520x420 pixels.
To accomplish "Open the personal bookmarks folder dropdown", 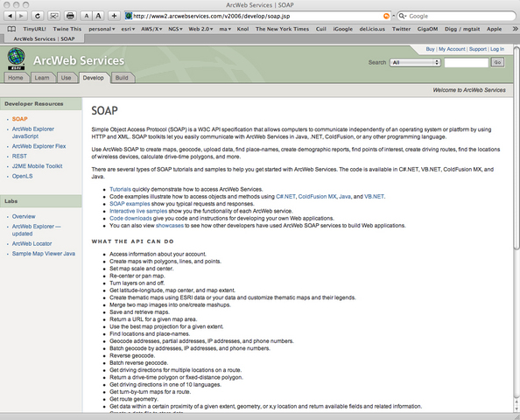I will pyautogui.click(x=102, y=29).
